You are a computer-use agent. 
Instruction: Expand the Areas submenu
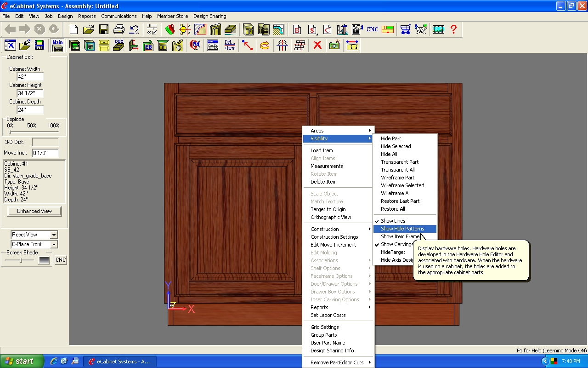point(339,131)
